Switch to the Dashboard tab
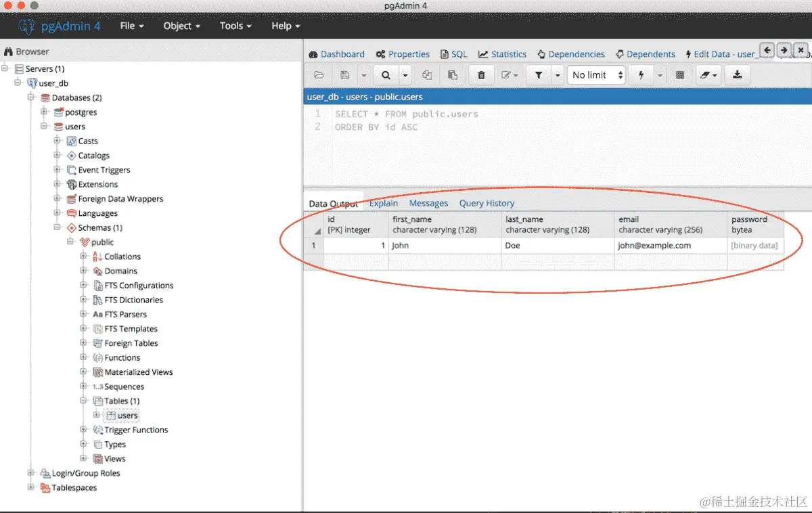This screenshot has height=513, width=812. click(x=336, y=54)
